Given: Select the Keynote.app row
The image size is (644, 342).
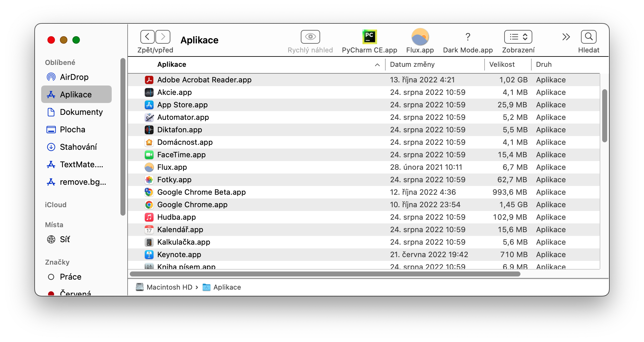Looking at the screenshot, I should 179,255.
